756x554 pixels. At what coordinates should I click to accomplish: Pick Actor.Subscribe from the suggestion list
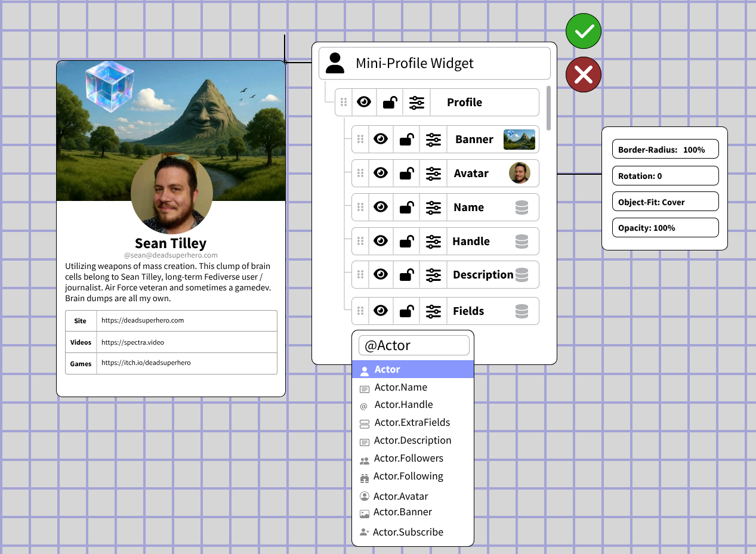click(x=408, y=533)
